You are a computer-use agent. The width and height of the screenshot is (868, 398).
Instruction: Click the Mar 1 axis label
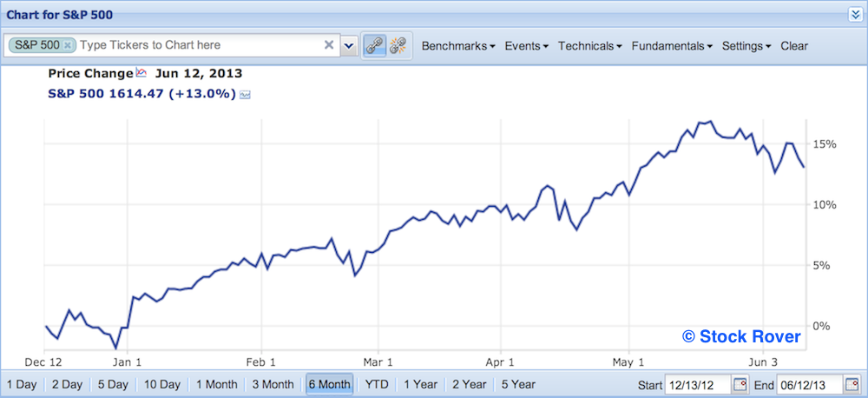[x=378, y=362]
